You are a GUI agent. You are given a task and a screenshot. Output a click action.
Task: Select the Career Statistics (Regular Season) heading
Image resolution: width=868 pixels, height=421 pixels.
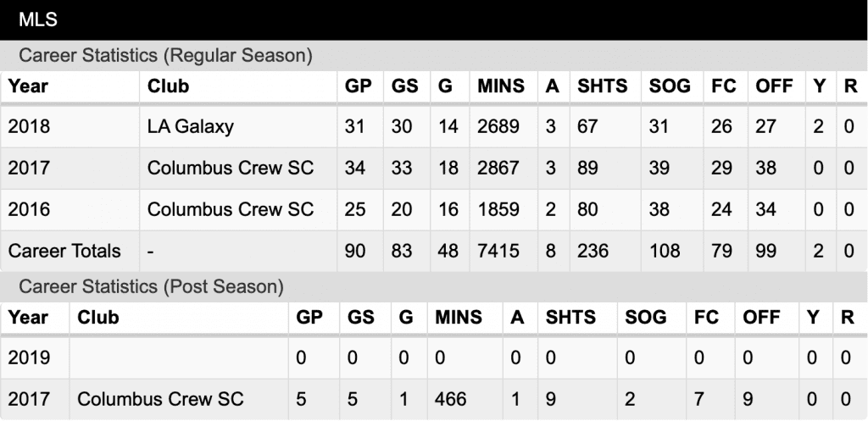(x=165, y=55)
